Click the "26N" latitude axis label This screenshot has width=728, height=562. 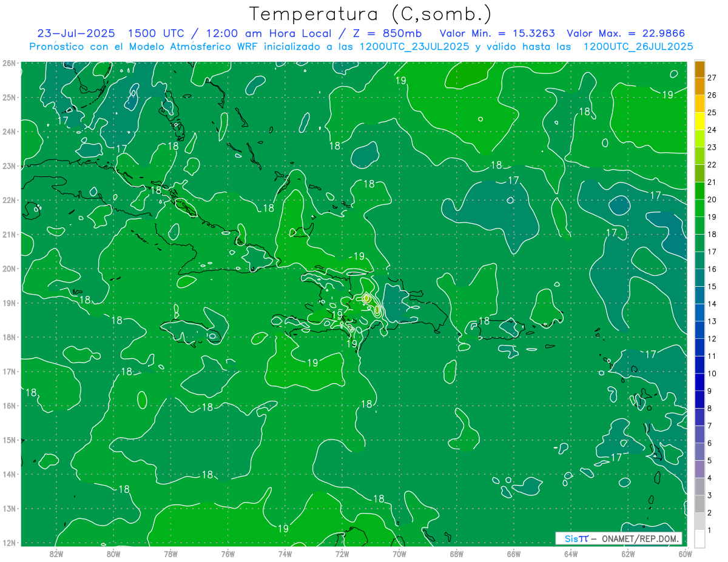pos(9,63)
